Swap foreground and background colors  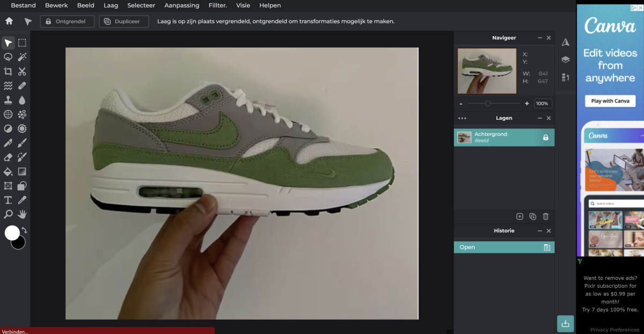click(24, 230)
